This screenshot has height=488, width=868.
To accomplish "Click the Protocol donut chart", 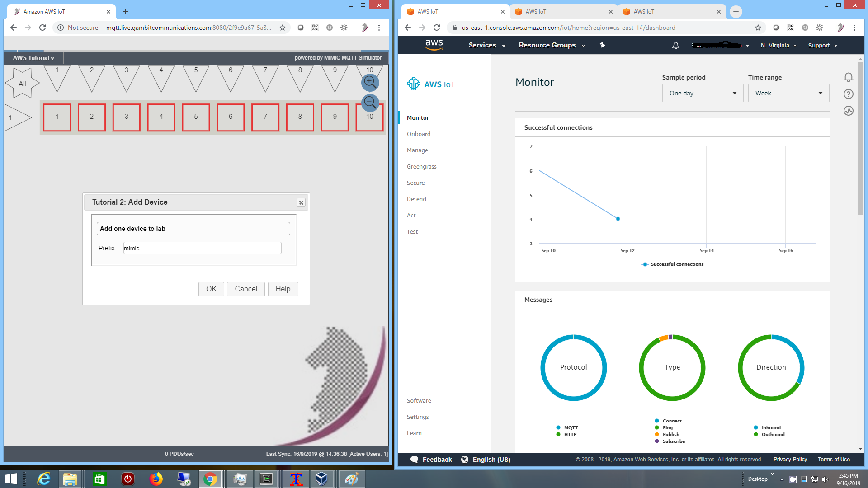I will [574, 367].
